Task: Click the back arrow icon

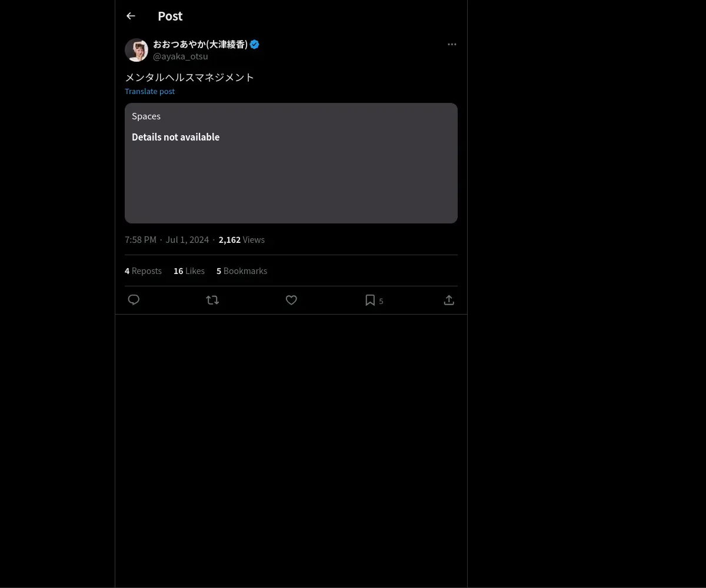Action: (131, 16)
